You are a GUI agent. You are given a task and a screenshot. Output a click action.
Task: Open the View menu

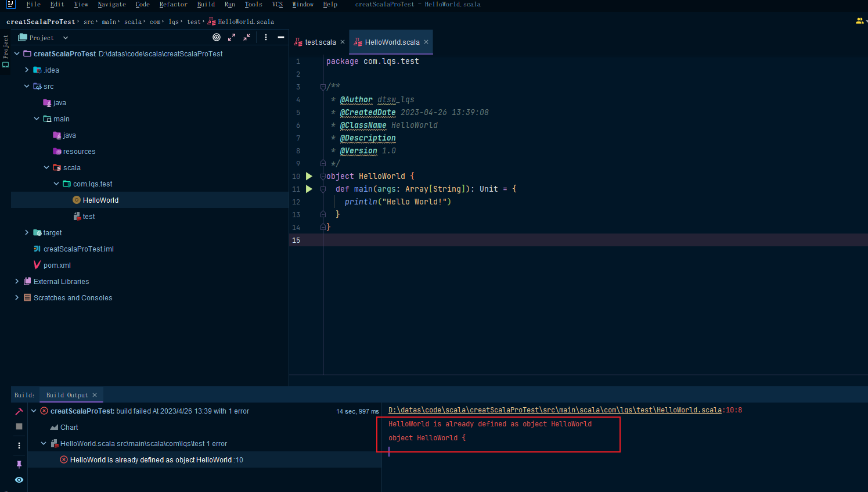point(81,4)
